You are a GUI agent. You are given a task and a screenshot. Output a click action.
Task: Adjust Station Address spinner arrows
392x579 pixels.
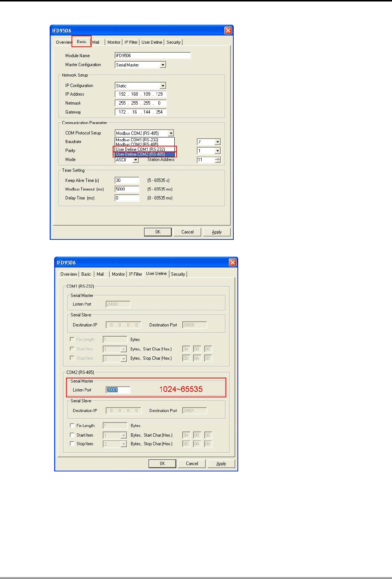[x=218, y=160]
